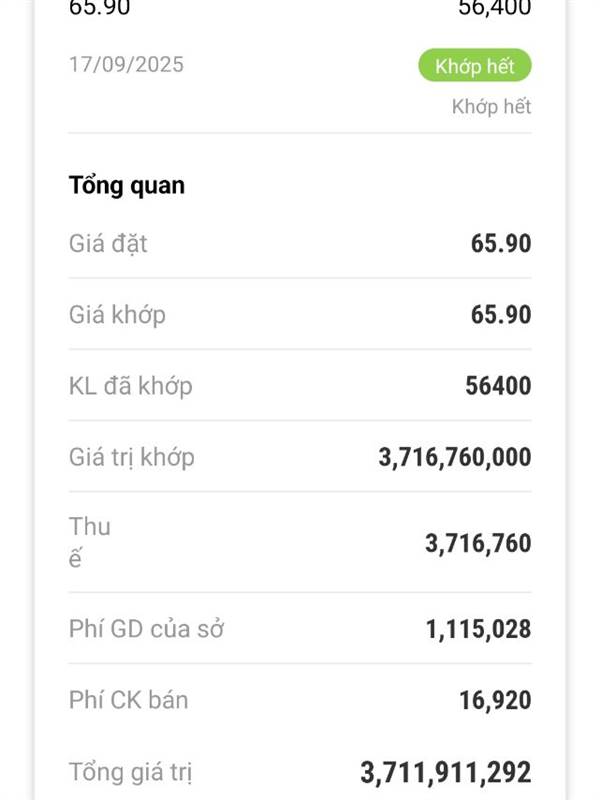Tap the Thuế label

89,542
